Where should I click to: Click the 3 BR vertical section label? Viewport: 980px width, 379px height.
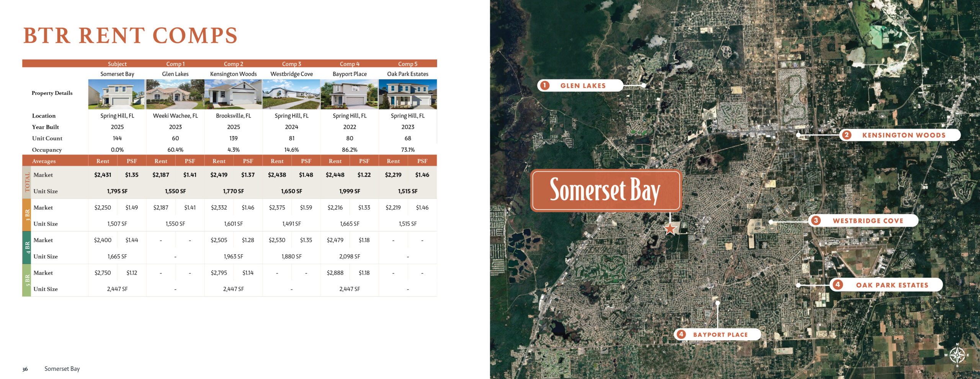pyautogui.click(x=27, y=215)
